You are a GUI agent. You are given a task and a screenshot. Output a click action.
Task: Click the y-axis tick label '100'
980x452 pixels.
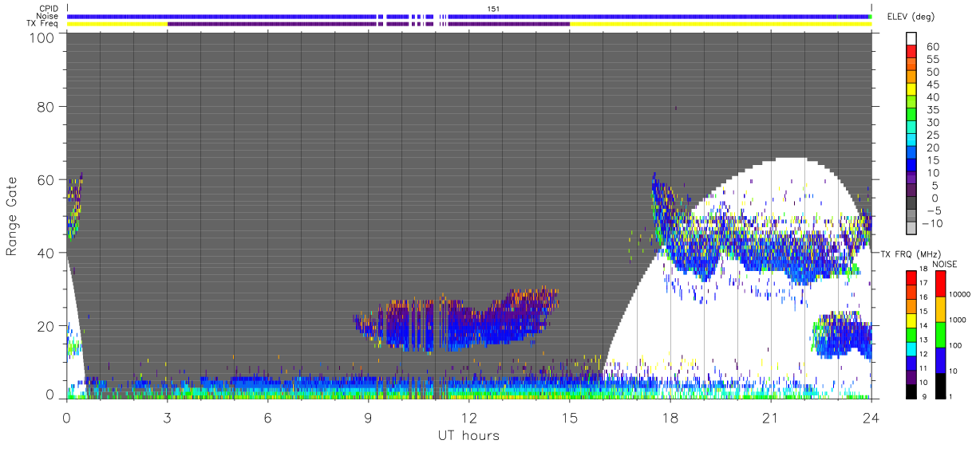(x=40, y=37)
